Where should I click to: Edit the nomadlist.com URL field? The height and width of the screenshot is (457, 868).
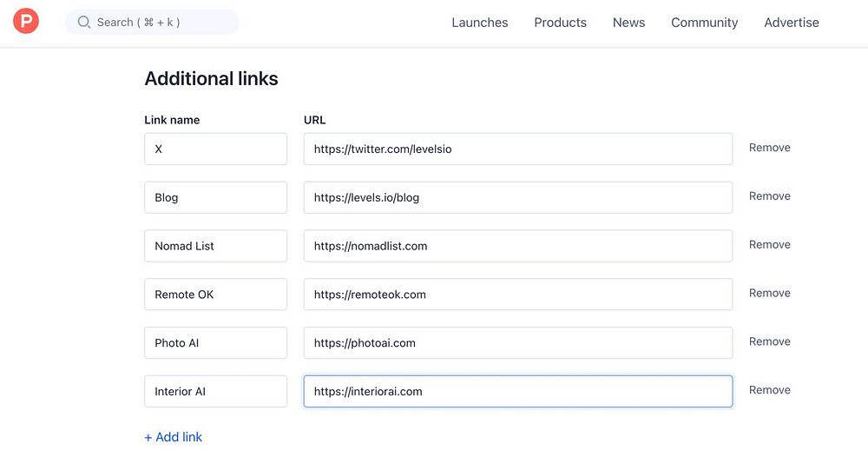pyautogui.click(x=517, y=246)
